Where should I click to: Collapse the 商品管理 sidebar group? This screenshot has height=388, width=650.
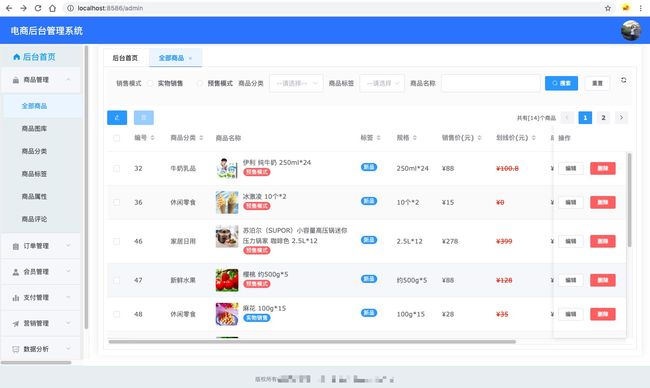tap(68, 80)
